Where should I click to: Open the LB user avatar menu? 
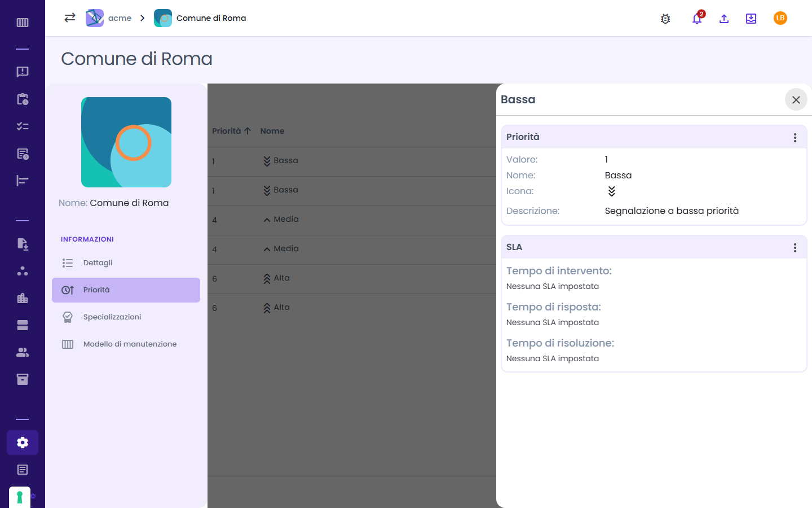(x=780, y=18)
